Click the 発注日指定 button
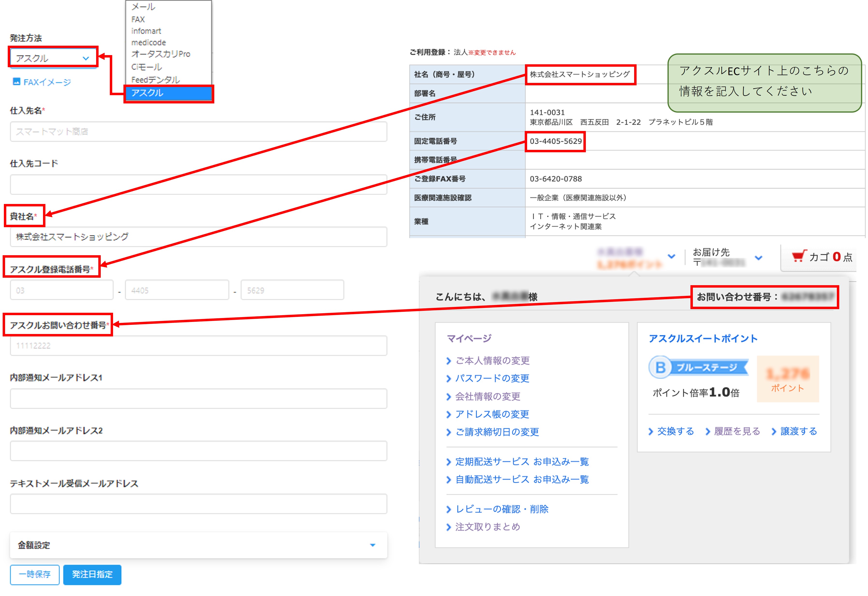 point(92,574)
